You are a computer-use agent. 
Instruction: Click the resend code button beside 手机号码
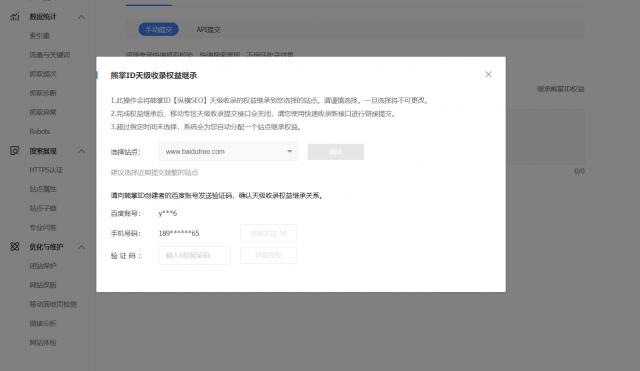coord(268,233)
